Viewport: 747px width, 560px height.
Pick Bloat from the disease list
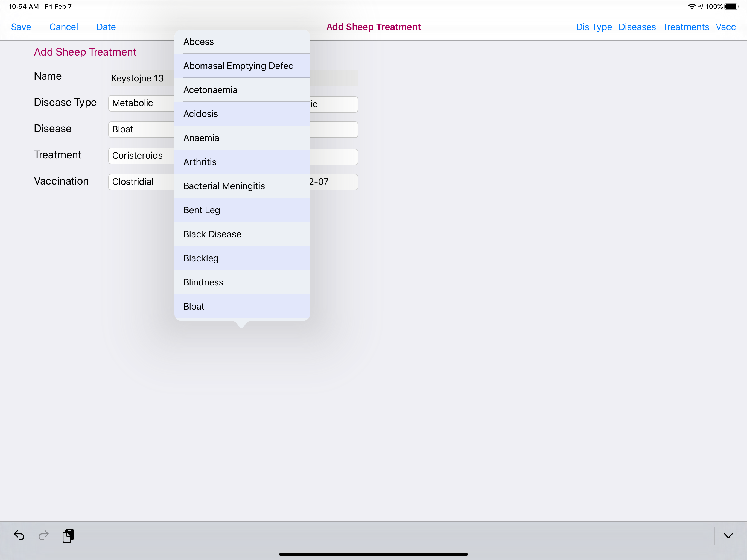242,306
